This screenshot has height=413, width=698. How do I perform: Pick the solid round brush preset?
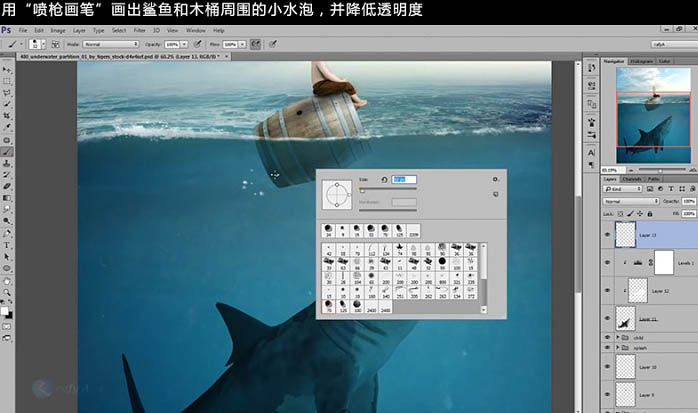pyautogui.click(x=442, y=263)
